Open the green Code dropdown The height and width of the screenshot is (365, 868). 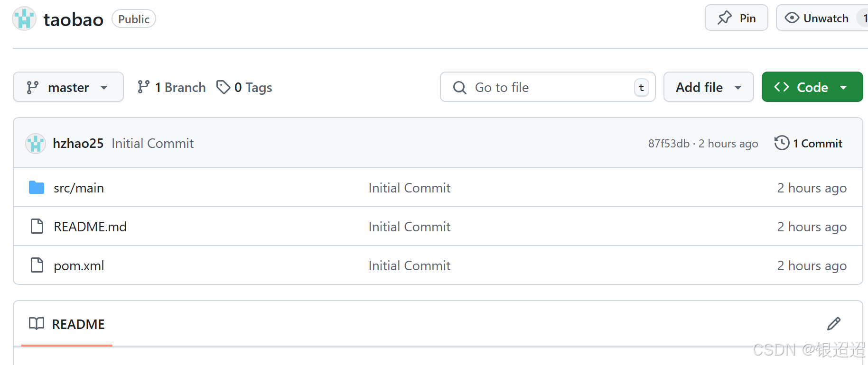(812, 87)
